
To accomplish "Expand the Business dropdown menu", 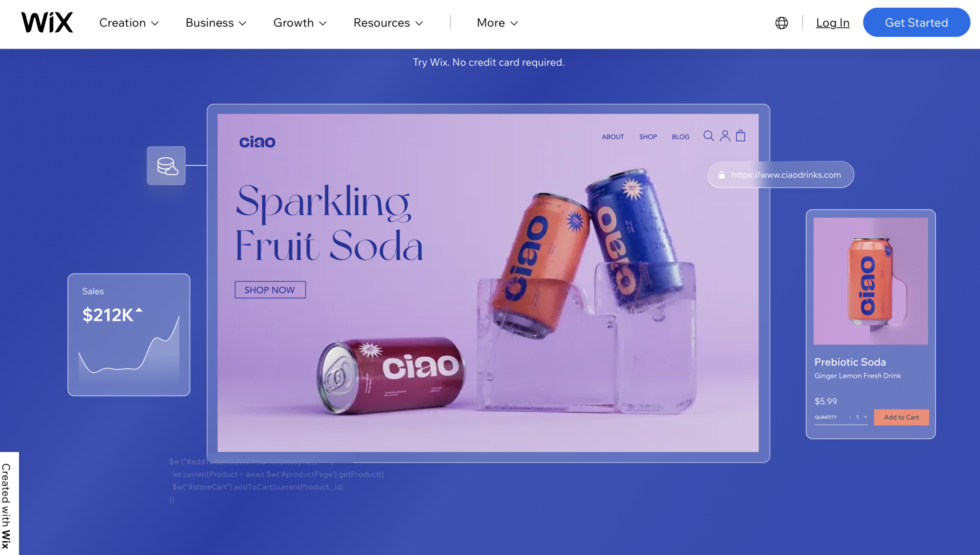I will (x=216, y=23).
